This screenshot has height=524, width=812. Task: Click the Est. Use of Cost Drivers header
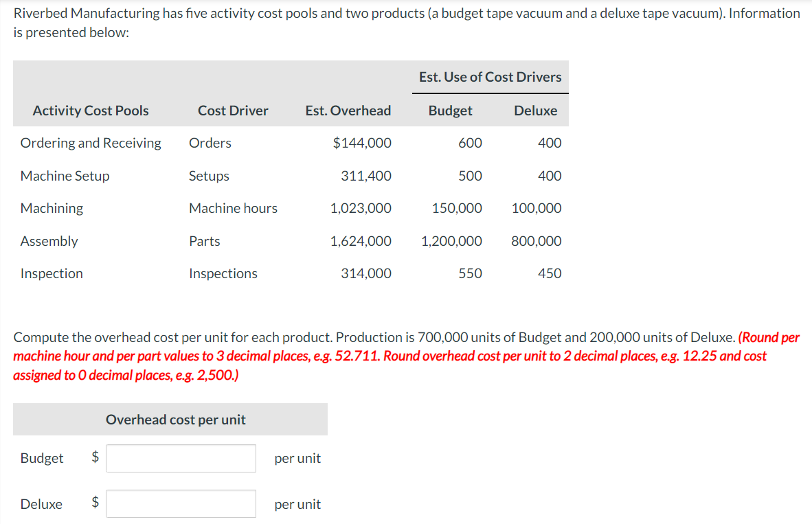pyautogui.click(x=490, y=77)
